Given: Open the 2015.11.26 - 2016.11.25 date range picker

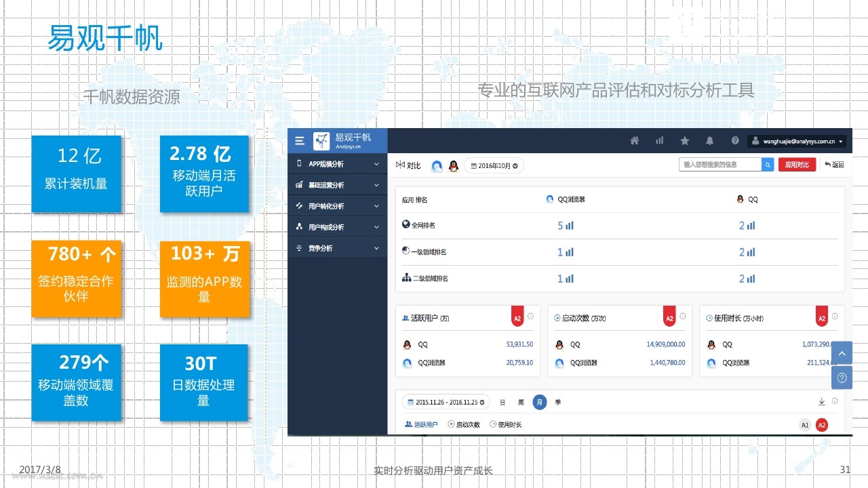Looking at the screenshot, I should tap(446, 402).
